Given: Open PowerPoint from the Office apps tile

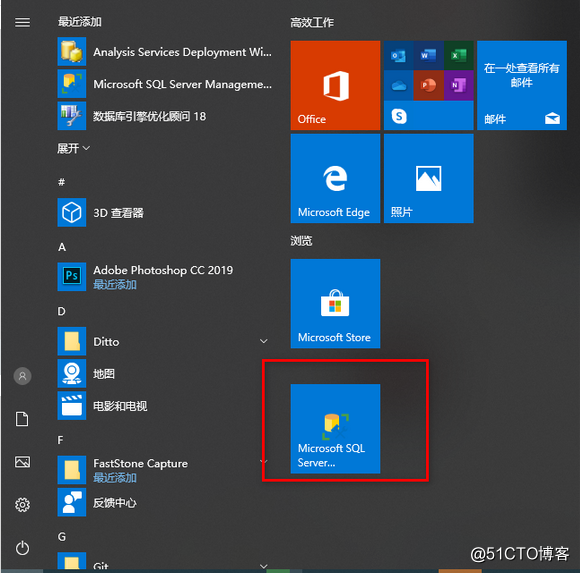Looking at the screenshot, I should pyautogui.click(x=428, y=86).
